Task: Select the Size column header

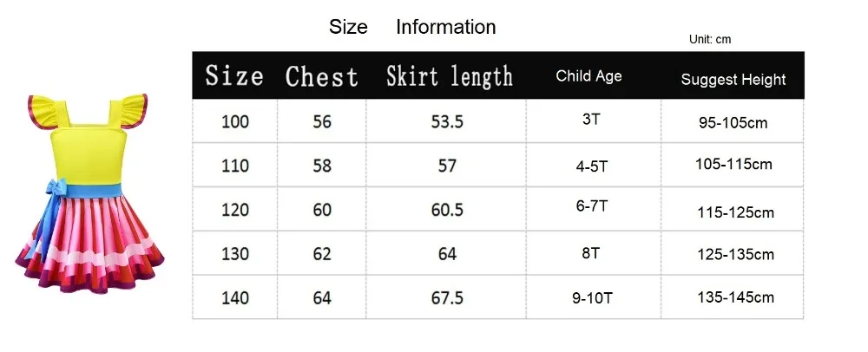Action: point(234,75)
